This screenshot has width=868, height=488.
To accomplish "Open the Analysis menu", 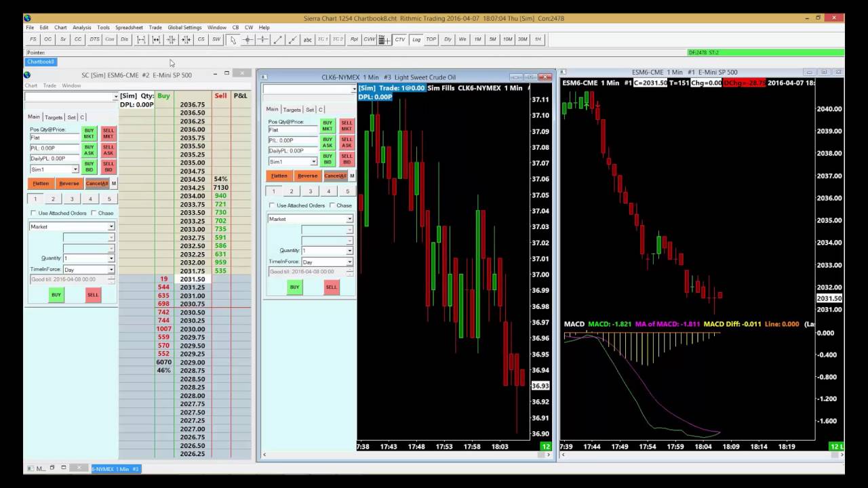I will pos(82,28).
